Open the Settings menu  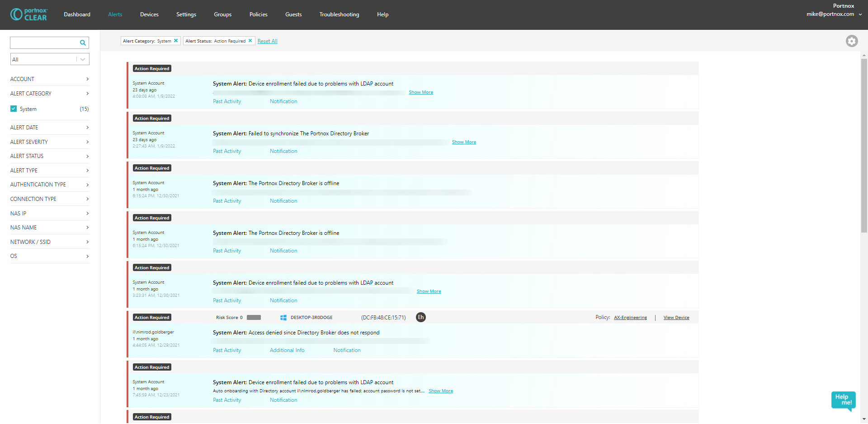tap(186, 14)
